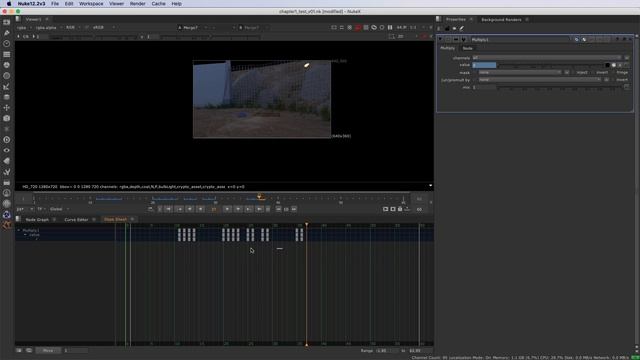Open the Keyer nodes toolbar icon
Screen dimensions: 640x360
coord(7,86)
